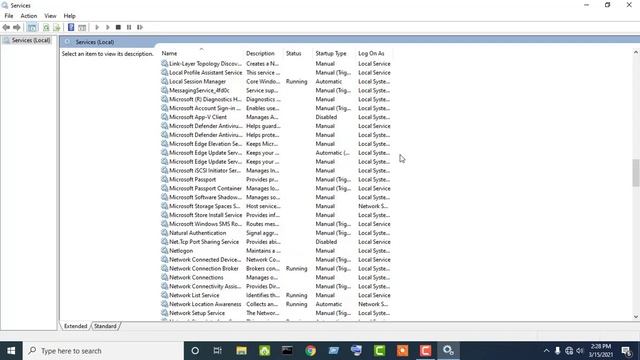This screenshot has height=360, width=640.
Task: Open the Action menu
Action: 29,16
